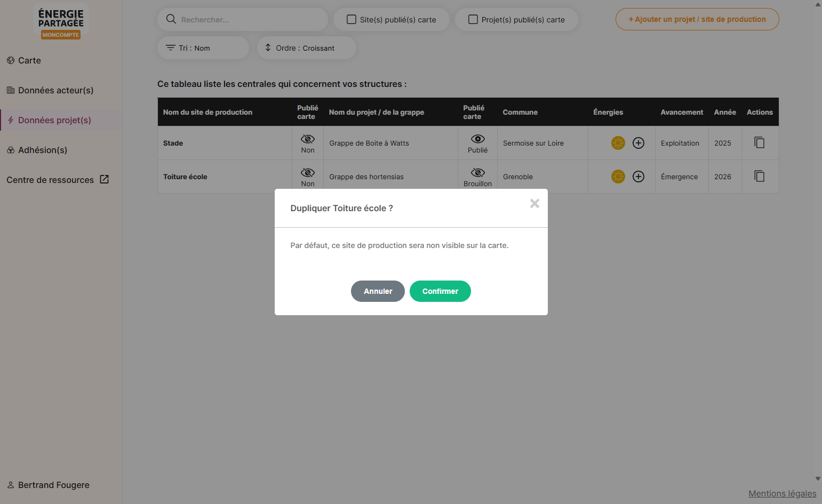Click the Grenoble commune cell
The width and height of the screenshot is (822, 504).
[542, 177]
